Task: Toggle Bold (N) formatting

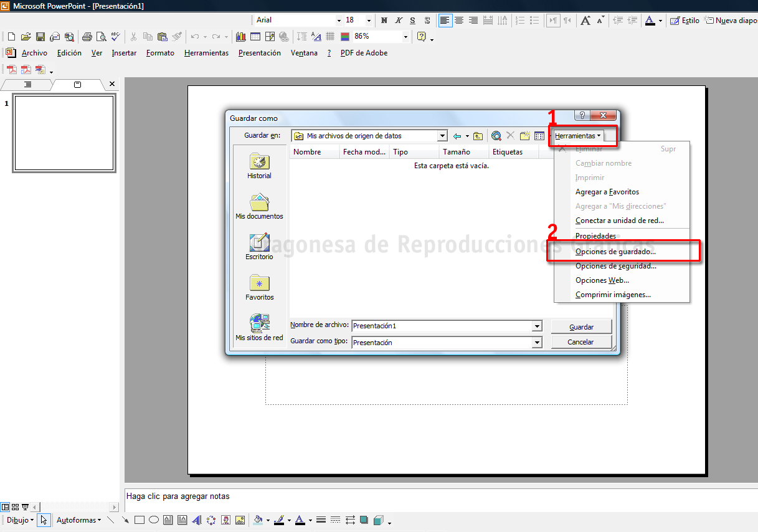Action: 384,21
